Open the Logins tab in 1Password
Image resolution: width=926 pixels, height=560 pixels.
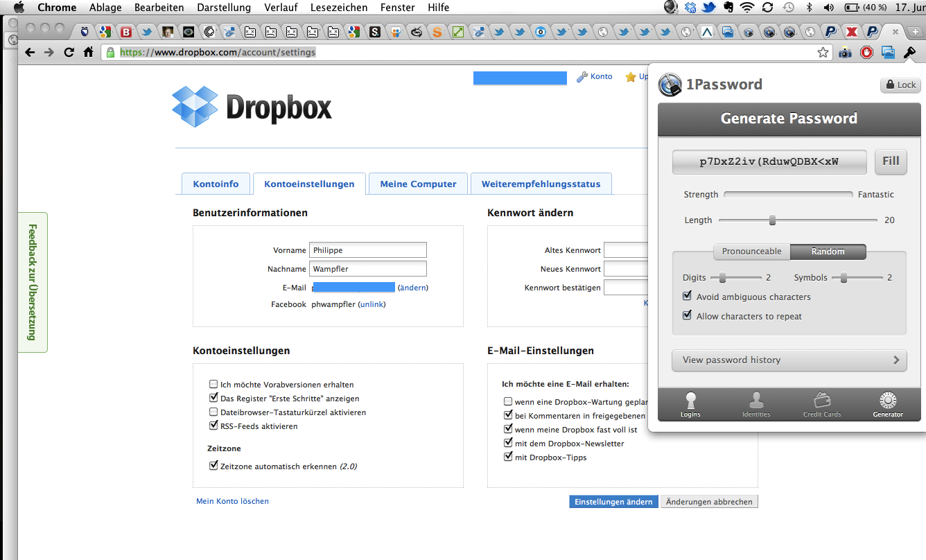(690, 405)
